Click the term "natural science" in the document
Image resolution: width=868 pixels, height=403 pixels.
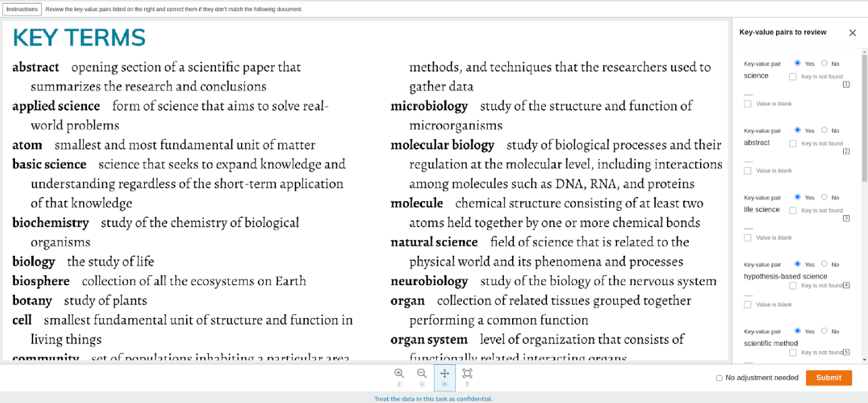(434, 242)
